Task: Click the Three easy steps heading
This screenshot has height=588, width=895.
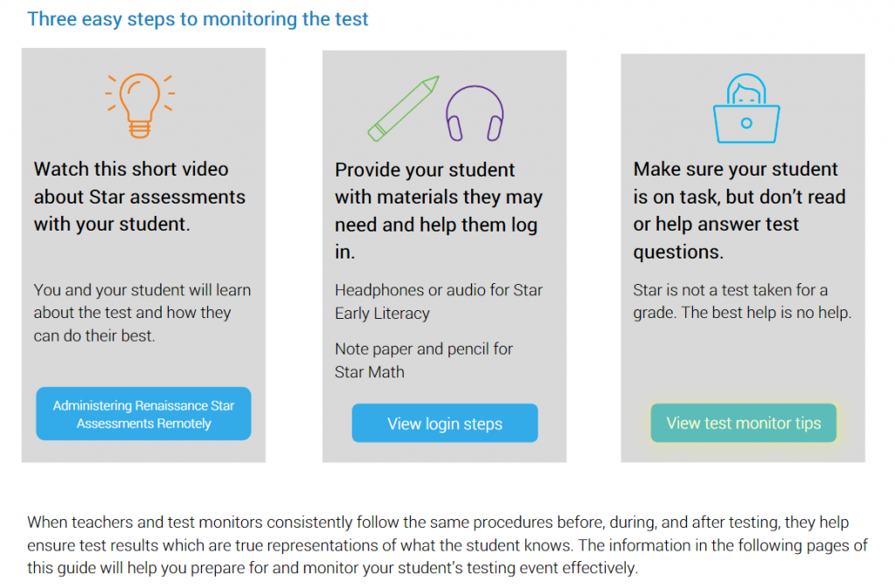Action: [x=198, y=19]
